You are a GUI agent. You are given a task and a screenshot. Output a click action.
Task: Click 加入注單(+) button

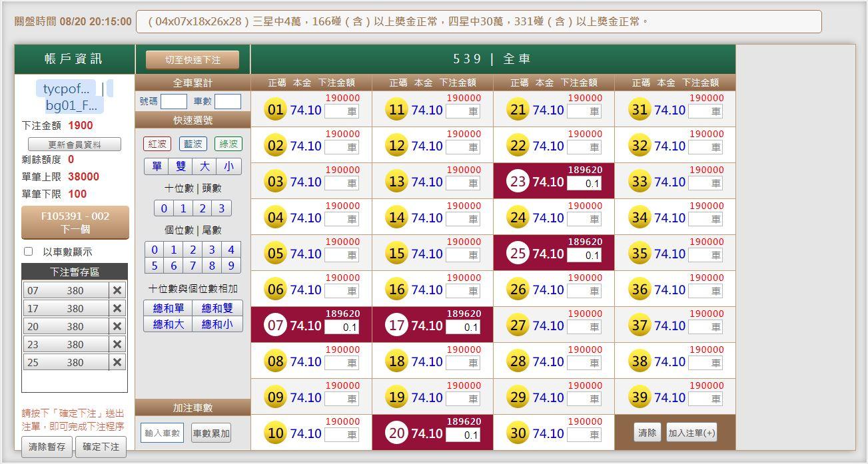(x=691, y=433)
